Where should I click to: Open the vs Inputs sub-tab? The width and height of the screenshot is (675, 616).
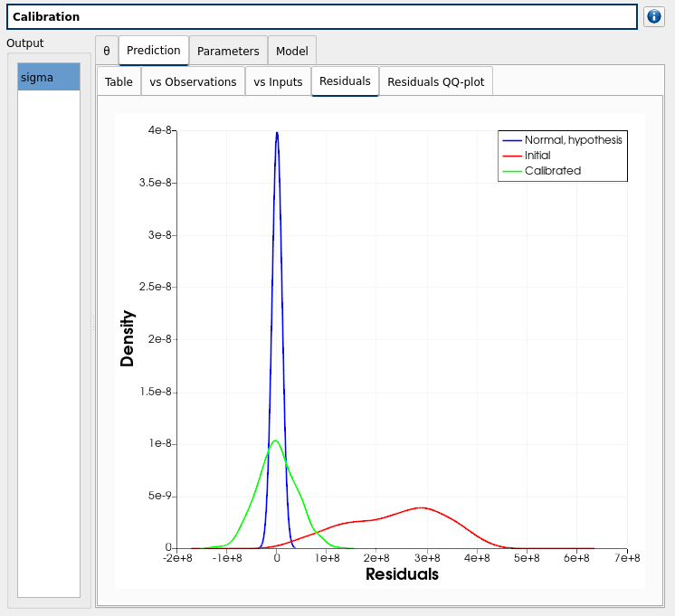[x=278, y=82]
